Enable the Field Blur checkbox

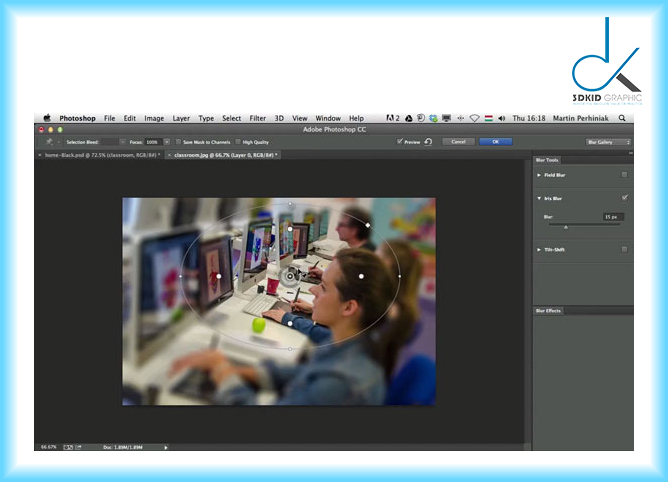pyautogui.click(x=624, y=175)
